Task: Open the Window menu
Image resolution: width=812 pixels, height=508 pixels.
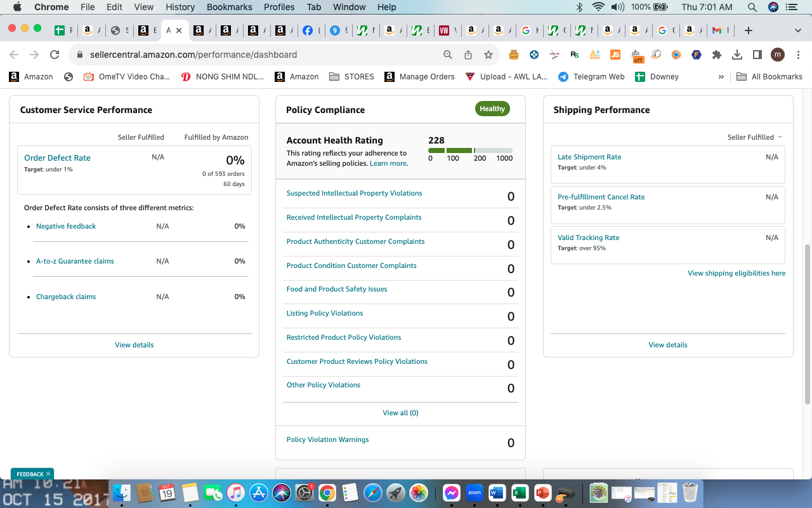Action: 350,7
